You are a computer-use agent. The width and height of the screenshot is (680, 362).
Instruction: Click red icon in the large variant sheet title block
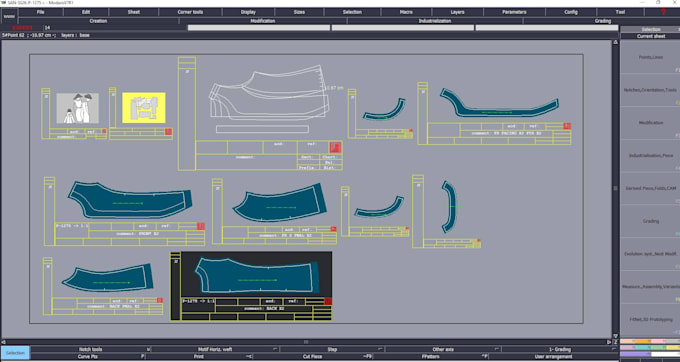pos(335,147)
